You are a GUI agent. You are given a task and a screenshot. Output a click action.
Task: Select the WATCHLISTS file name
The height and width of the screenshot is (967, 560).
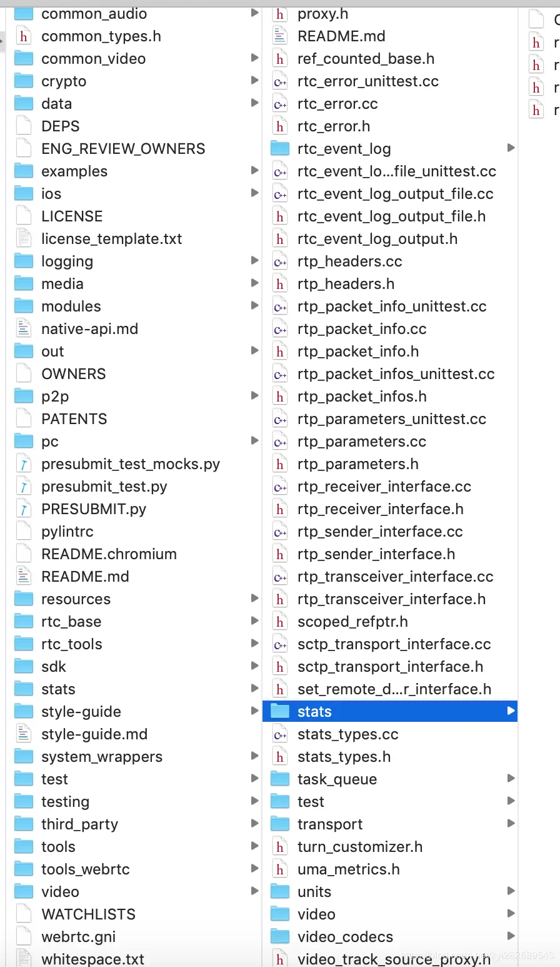[88, 914]
